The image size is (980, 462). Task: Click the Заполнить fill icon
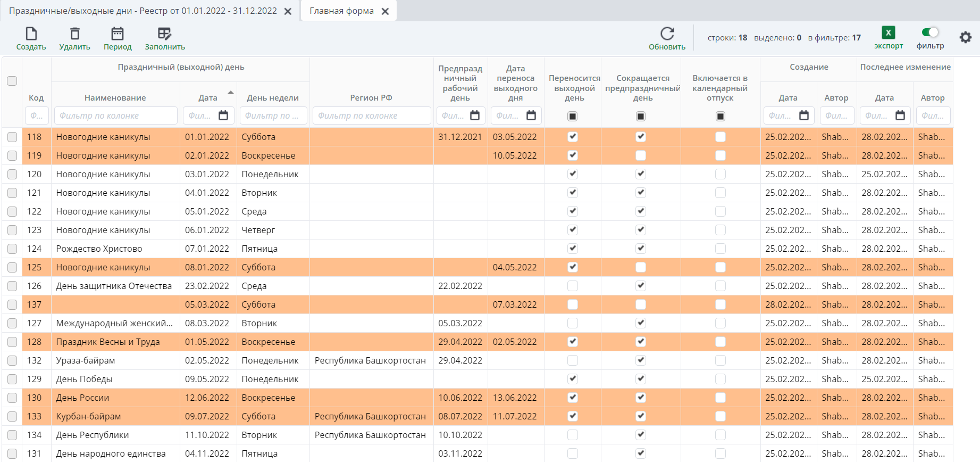pos(165,34)
